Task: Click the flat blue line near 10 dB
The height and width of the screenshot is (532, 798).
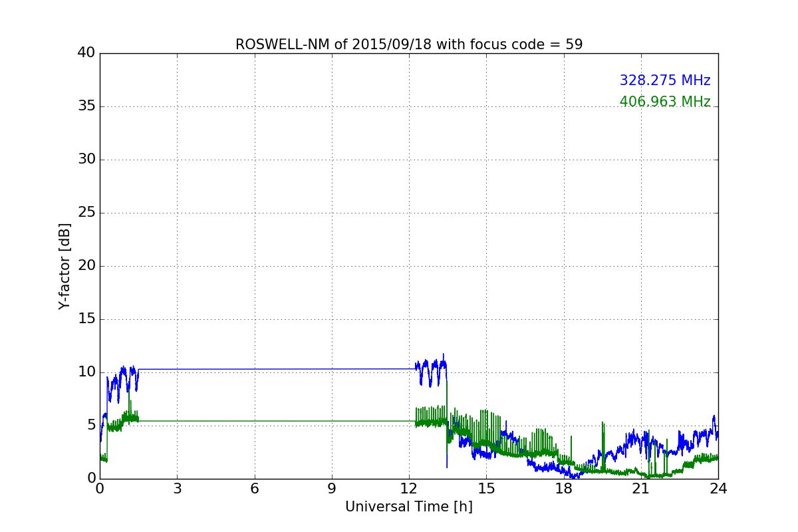Action: coord(276,369)
